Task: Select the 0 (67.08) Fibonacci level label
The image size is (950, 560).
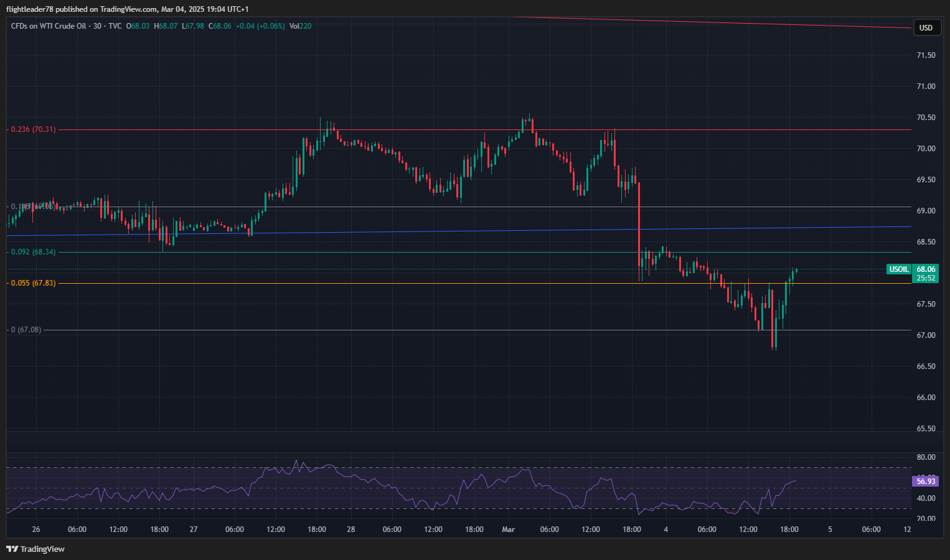Action: coord(26,330)
